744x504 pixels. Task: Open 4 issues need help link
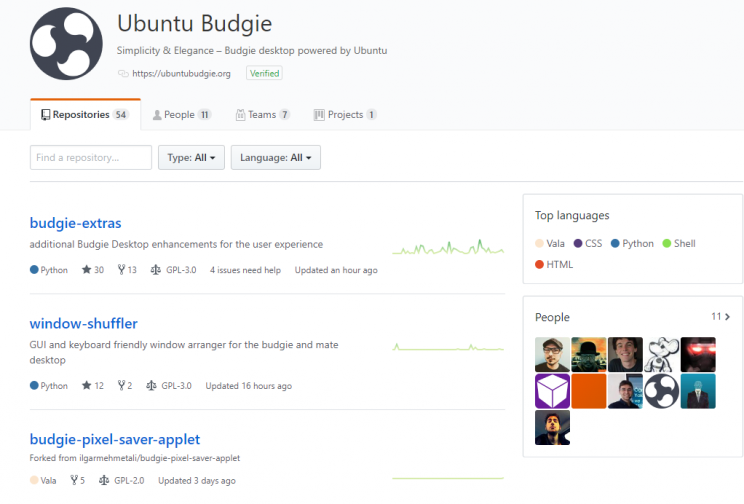[245, 270]
